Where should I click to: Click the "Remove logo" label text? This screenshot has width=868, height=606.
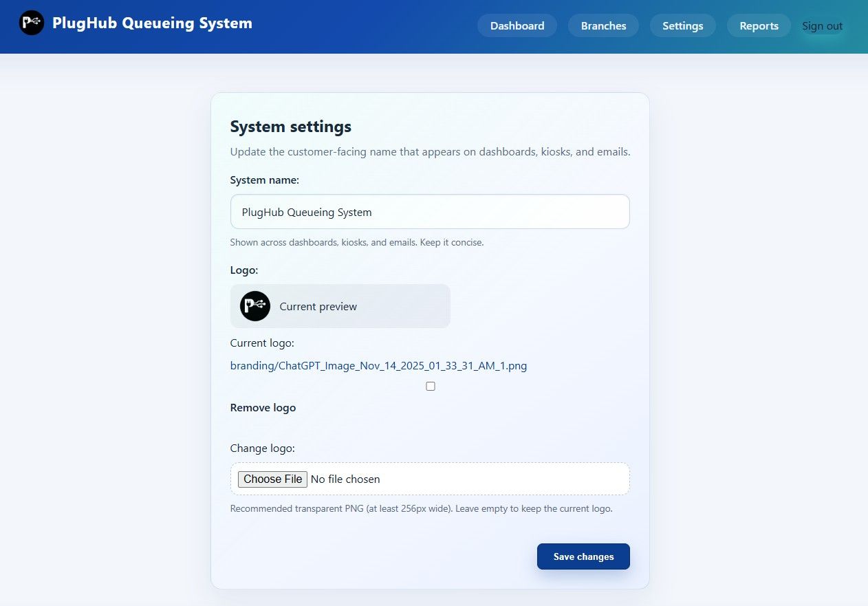pyautogui.click(x=263, y=408)
